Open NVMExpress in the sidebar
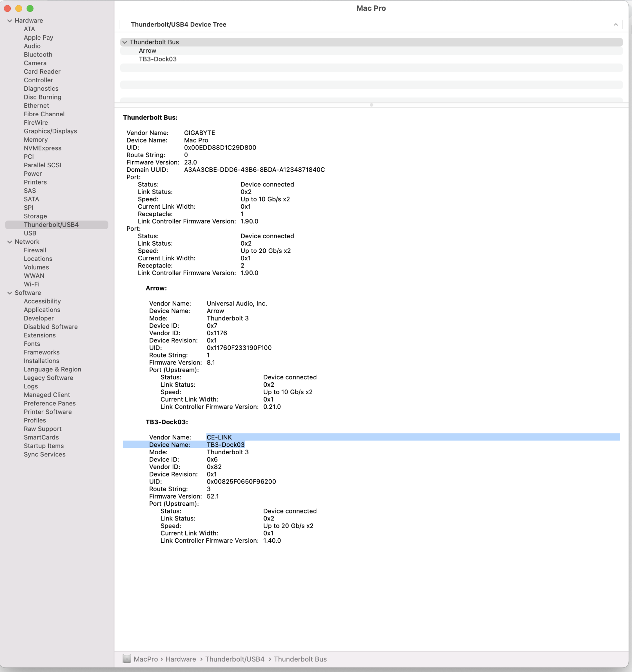 (x=43, y=148)
